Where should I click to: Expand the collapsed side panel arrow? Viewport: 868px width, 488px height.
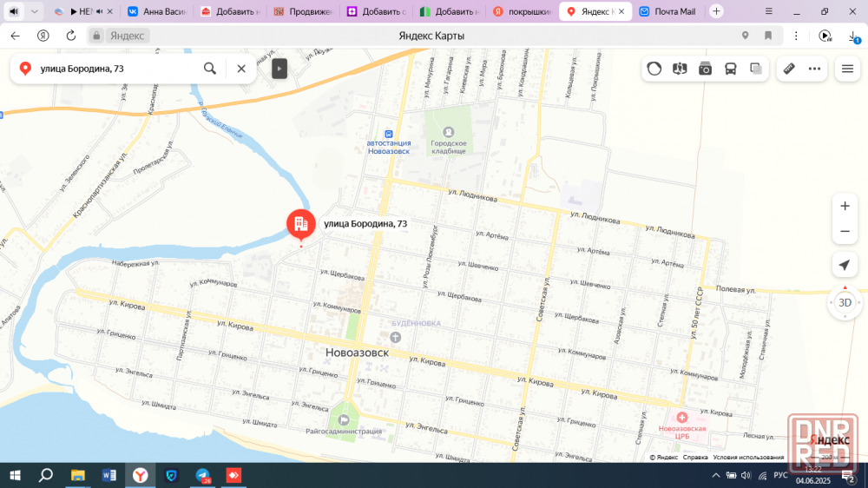(279, 69)
